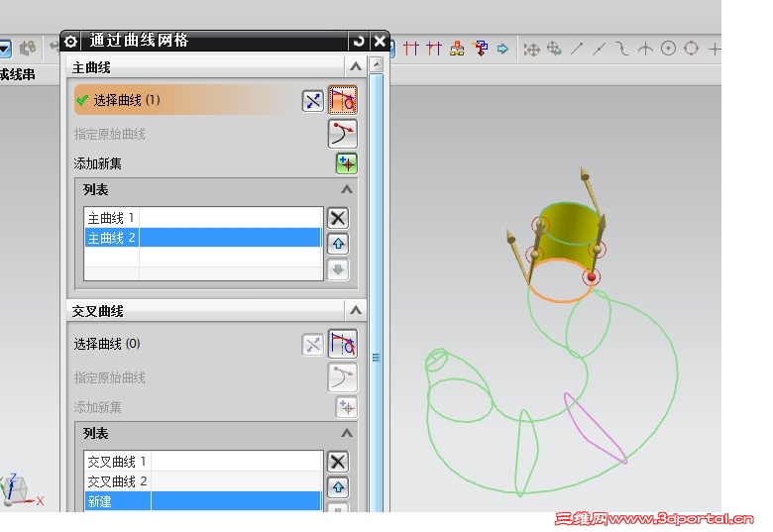Select 交叉曲线 2 in the list

[203, 481]
